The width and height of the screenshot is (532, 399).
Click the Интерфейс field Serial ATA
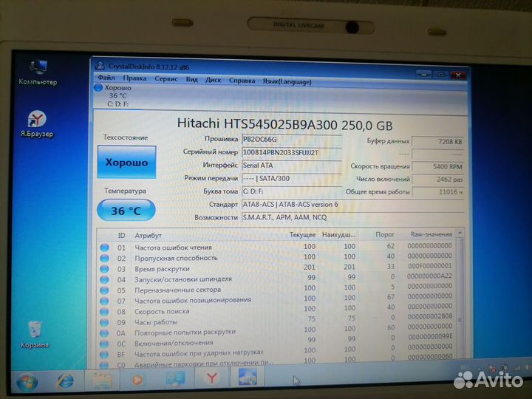pos(291,166)
